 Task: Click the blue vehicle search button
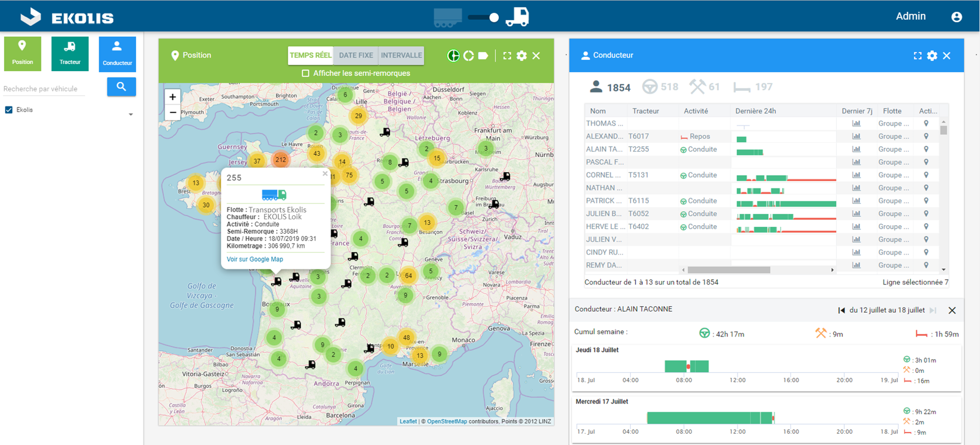(121, 87)
